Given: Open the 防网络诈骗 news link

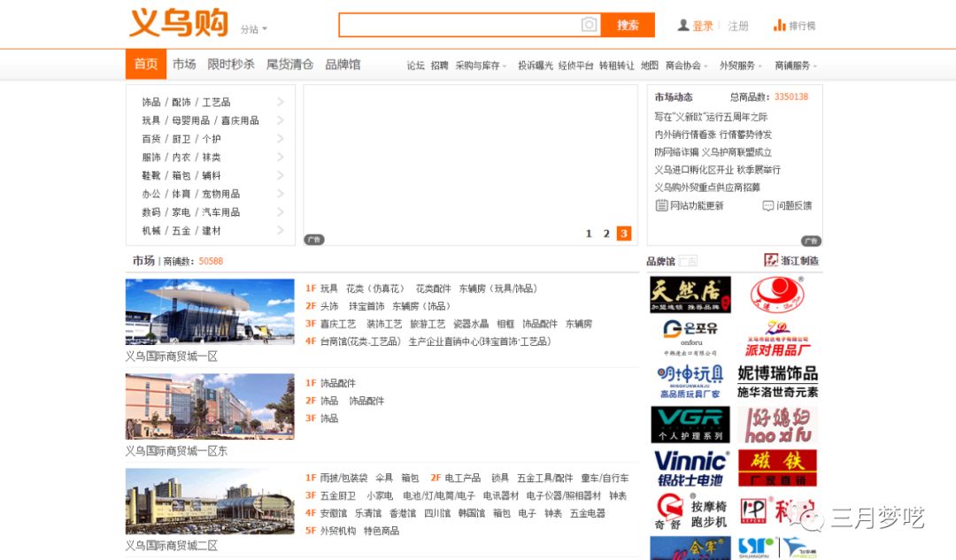Looking at the screenshot, I should click(676, 152).
